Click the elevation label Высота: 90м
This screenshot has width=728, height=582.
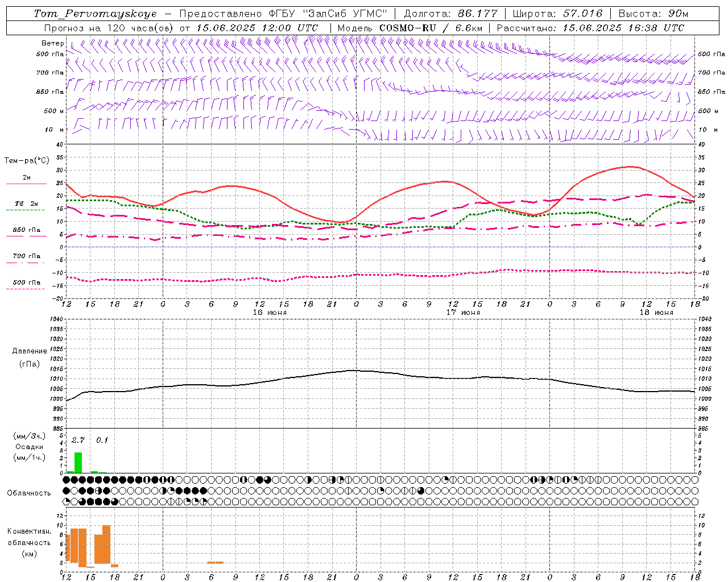pos(653,14)
